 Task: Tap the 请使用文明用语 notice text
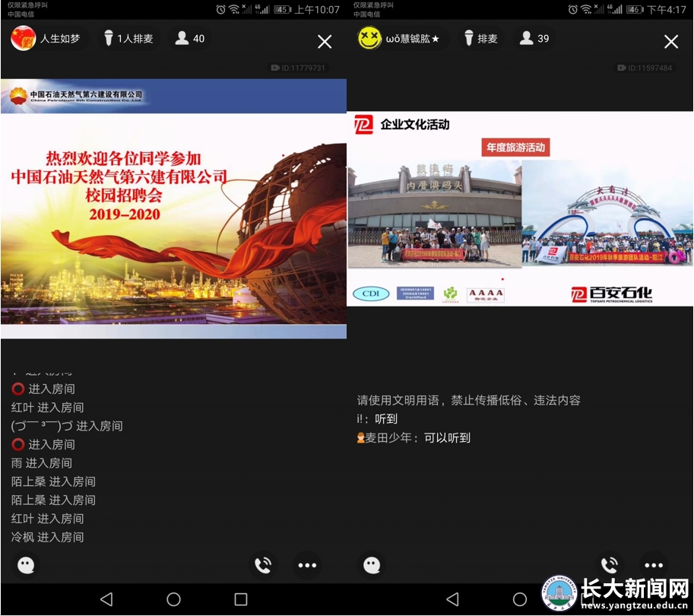[469, 400]
